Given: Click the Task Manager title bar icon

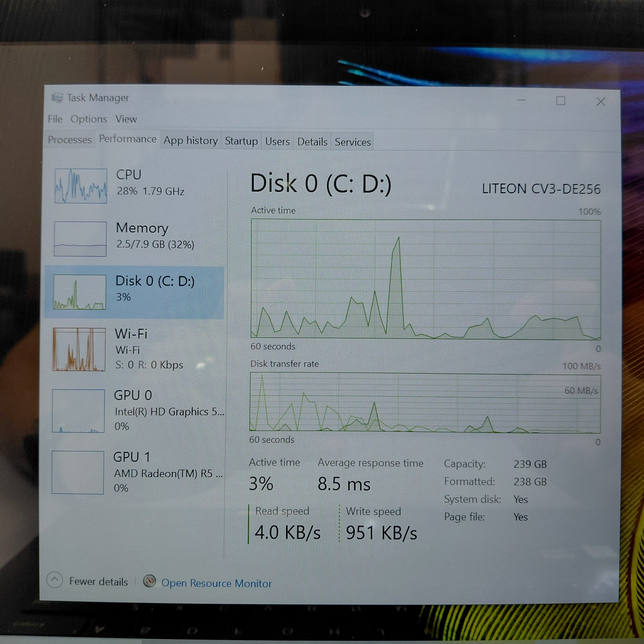Looking at the screenshot, I should pos(57,98).
